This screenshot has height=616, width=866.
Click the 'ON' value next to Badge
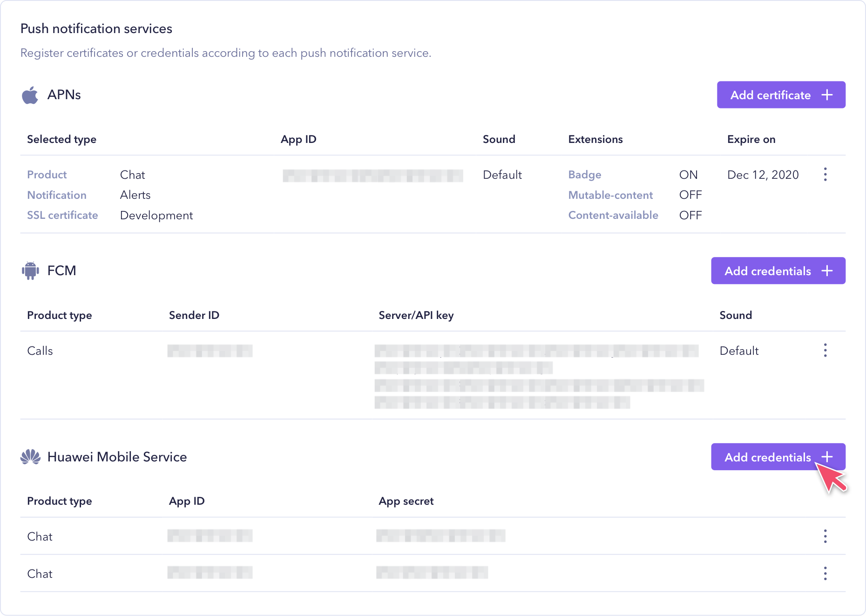[x=688, y=175]
